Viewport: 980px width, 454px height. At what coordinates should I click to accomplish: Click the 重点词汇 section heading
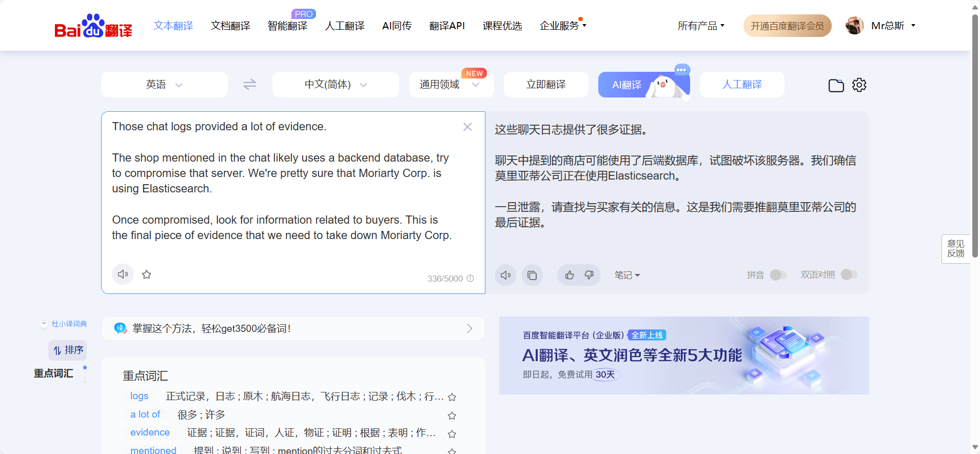145,376
